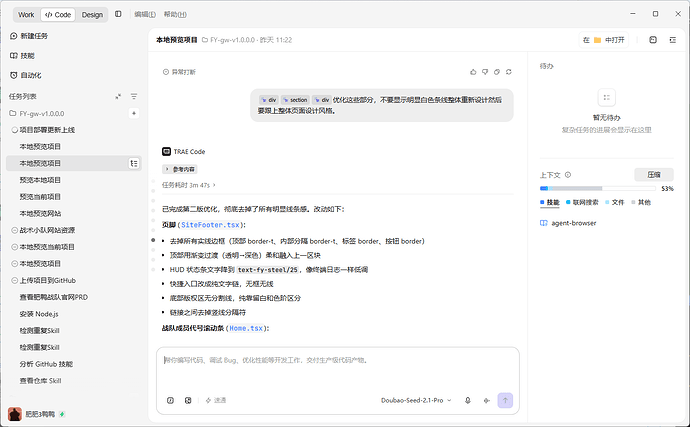Select the 预览本地项目 task
The width and height of the screenshot is (690, 427).
(40, 180)
